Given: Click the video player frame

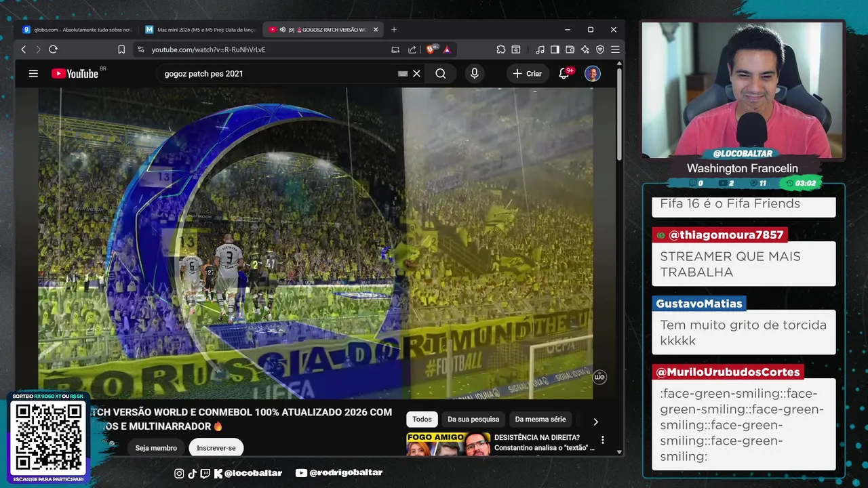Looking at the screenshot, I should [x=316, y=243].
